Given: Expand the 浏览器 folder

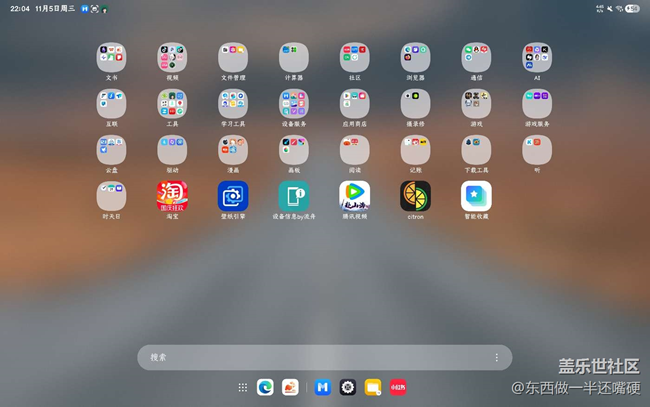Looking at the screenshot, I should pos(415,57).
